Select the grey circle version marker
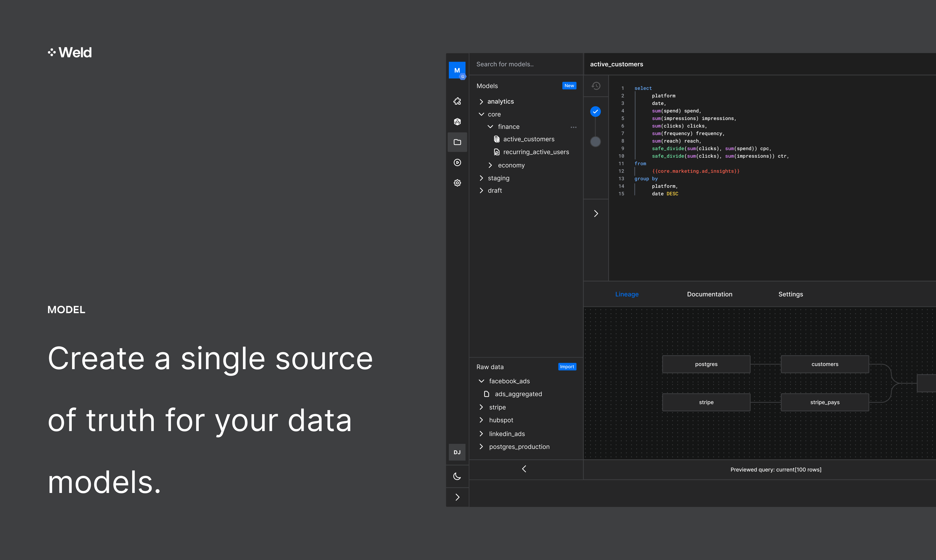Viewport: 936px width, 560px height. pyautogui.click(x=596, y=141)
